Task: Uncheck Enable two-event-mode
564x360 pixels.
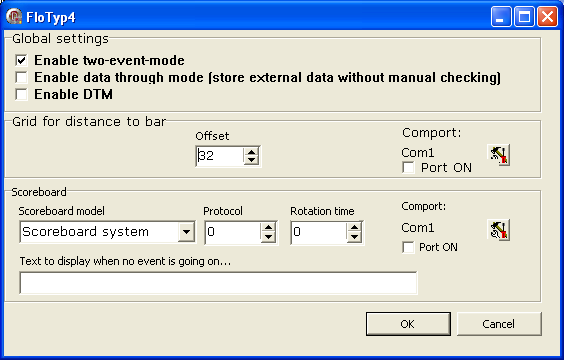Action: (x=21, y=60)
